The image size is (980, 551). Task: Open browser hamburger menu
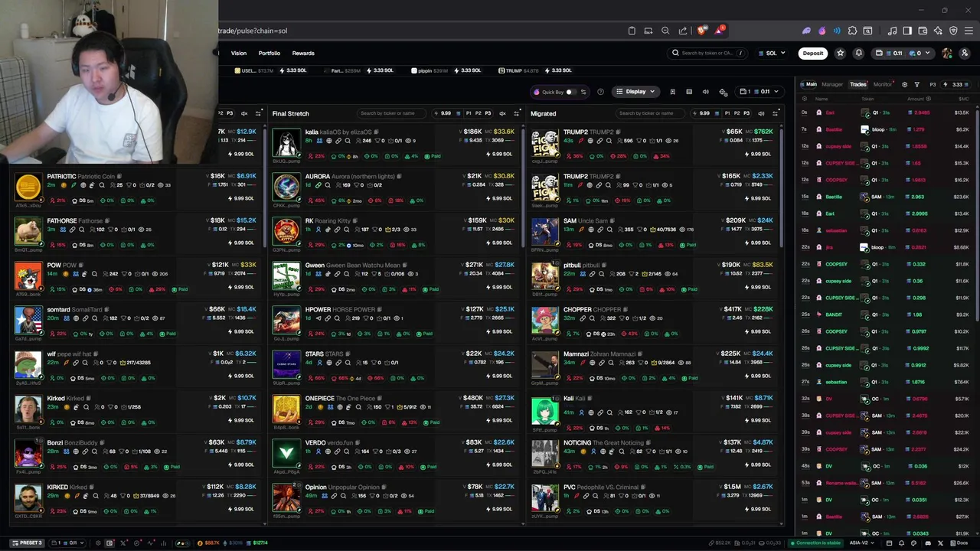pyautogui.click(x=967, y=31)
